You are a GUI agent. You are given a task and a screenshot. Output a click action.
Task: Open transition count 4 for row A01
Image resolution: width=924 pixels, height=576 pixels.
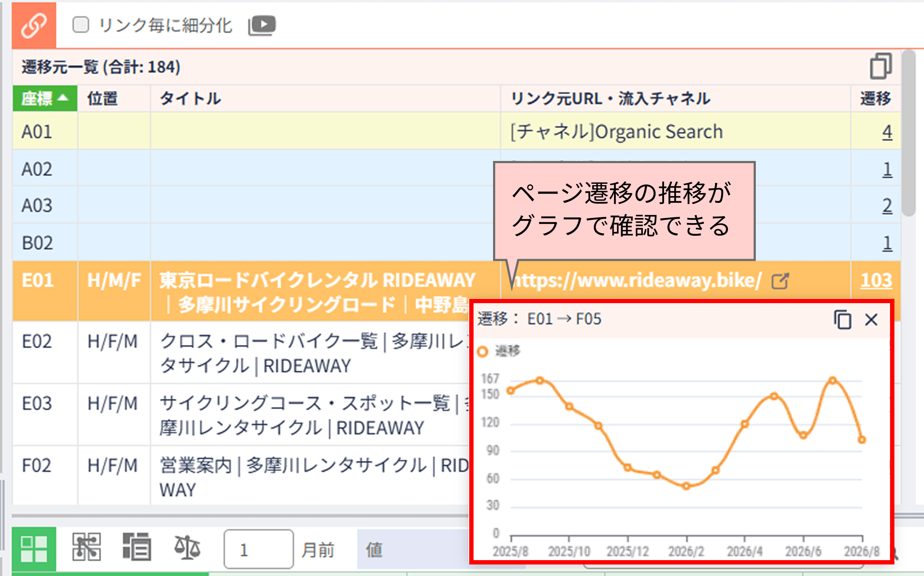887,132
